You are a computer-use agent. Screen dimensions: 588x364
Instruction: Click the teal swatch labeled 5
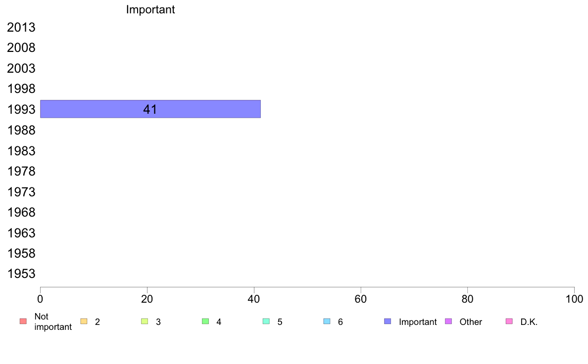(x=266, y=321)
